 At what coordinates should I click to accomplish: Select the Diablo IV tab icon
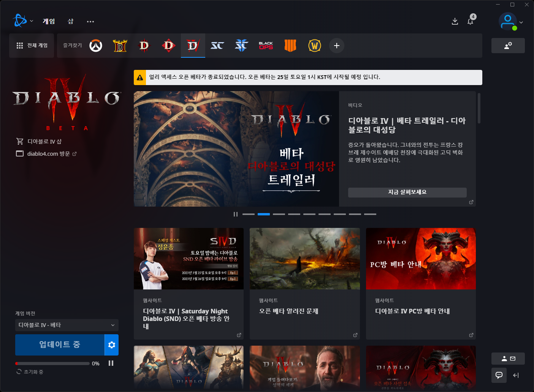pos(193,46)
